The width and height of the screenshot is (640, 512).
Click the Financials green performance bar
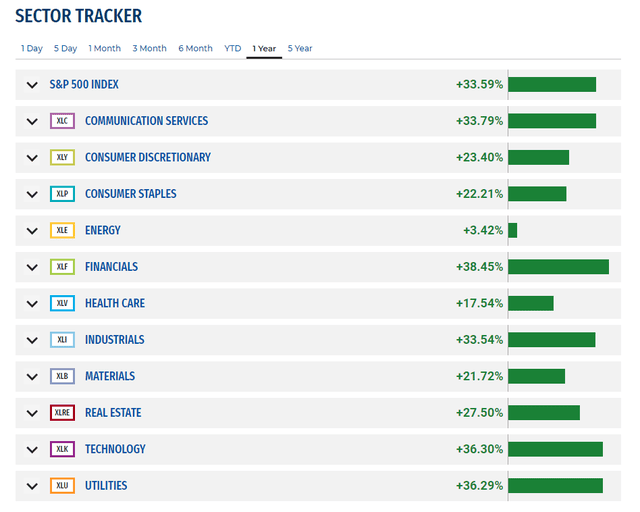(x=558, y=267)
